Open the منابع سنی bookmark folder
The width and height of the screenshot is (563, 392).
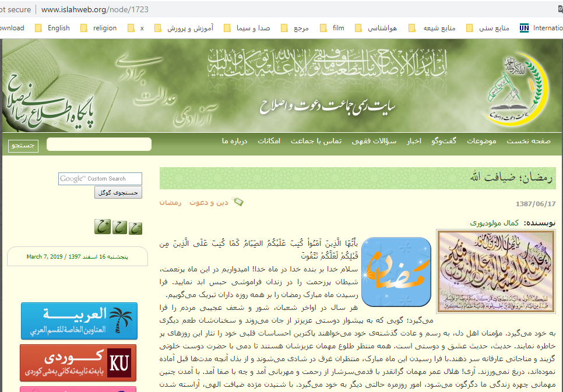[x=488, y=28]
